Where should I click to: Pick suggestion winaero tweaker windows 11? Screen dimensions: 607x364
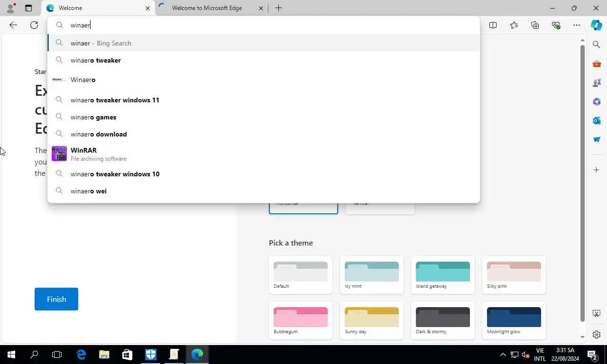tap(264, 100)
